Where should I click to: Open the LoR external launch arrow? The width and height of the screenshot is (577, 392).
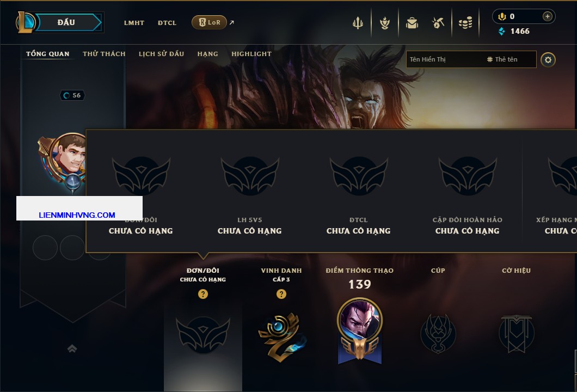click(231, 22)
